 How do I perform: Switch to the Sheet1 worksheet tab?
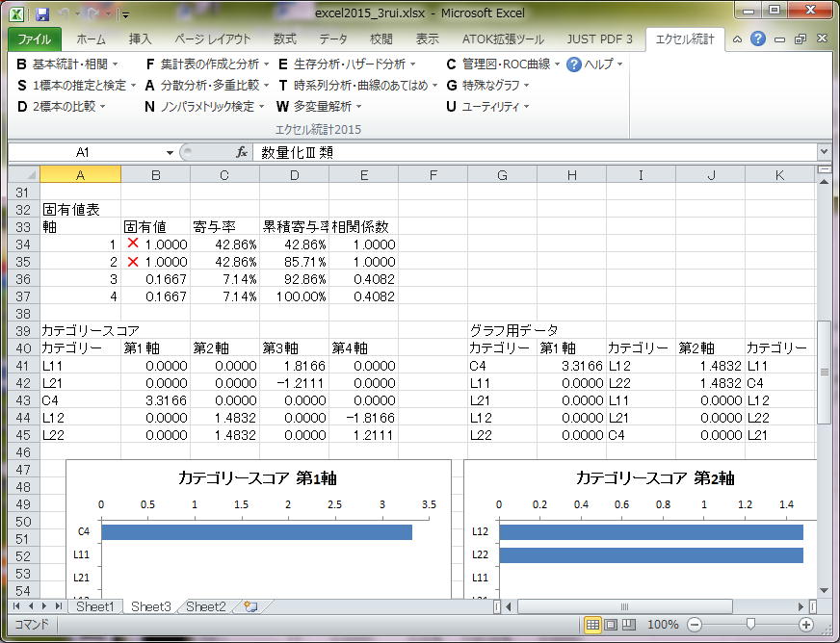(94, 606)
